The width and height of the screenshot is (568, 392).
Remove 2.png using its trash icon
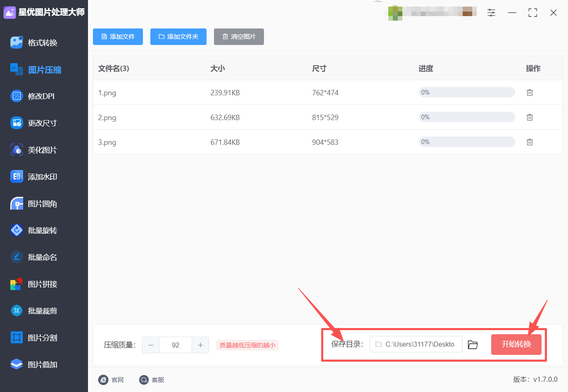(x=530, y=117)
